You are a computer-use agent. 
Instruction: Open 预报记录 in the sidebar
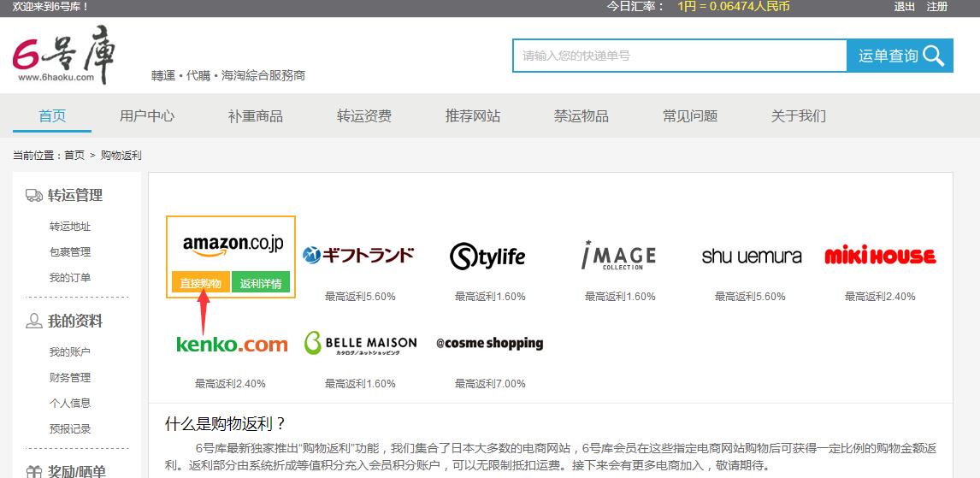(x=70, y=428)
